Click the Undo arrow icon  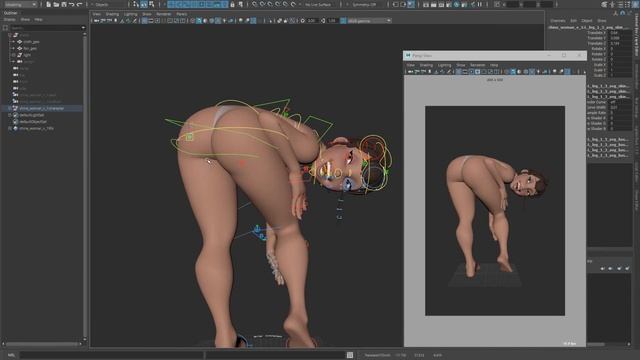(71, 4)
